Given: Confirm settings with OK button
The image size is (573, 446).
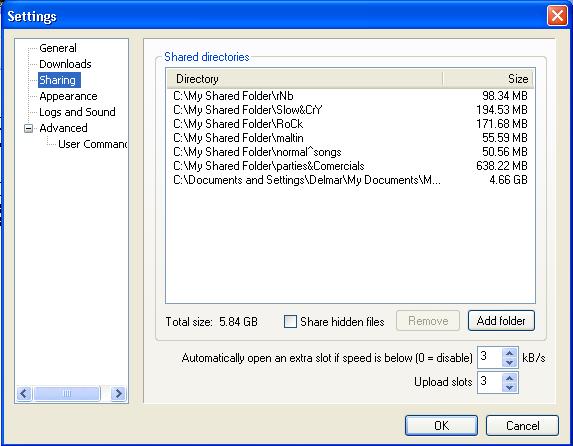Looking at the screenshot, I should coord(441,426).
